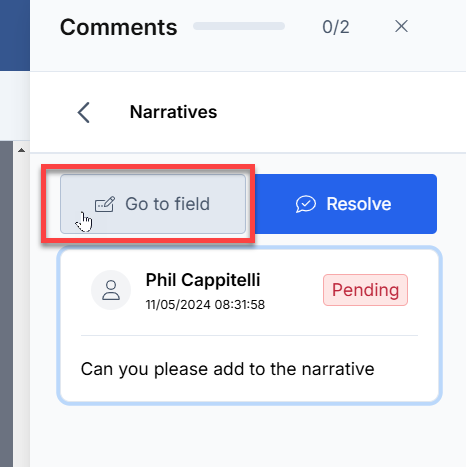Click the empty area below the comment card
This screenshot has width=466, height=467.
(x=248, y=437)
